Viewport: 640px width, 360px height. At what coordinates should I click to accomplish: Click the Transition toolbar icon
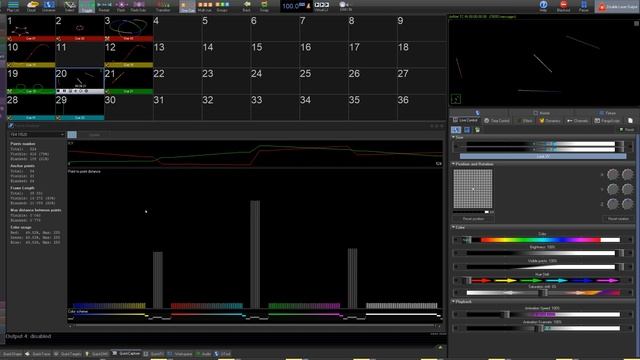pyautogui.click(x=162, y=6)
